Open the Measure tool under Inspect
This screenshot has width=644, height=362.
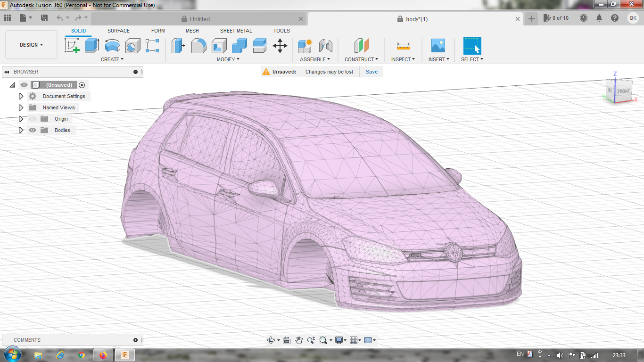tap(403, 46)
